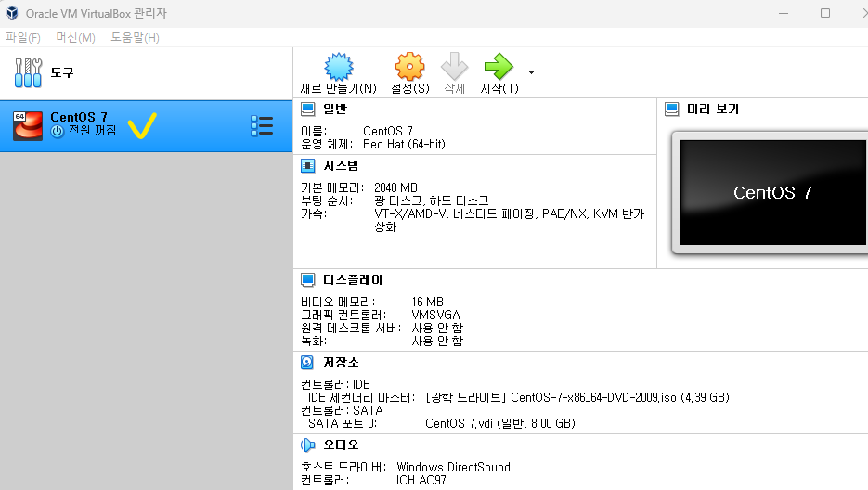Click the 컨트롤러: IDE label
Image resolution: width=868 pixels, height=490 pixels.
(335, 384)
